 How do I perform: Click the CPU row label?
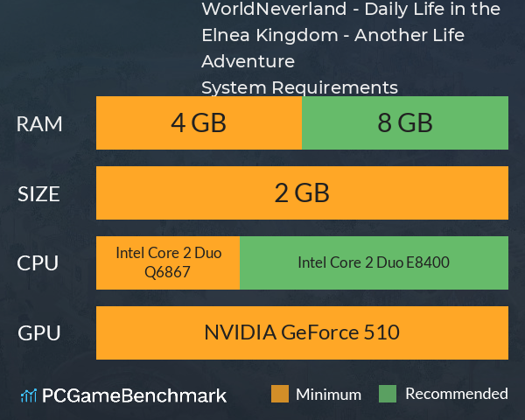(x=38, y=263)
